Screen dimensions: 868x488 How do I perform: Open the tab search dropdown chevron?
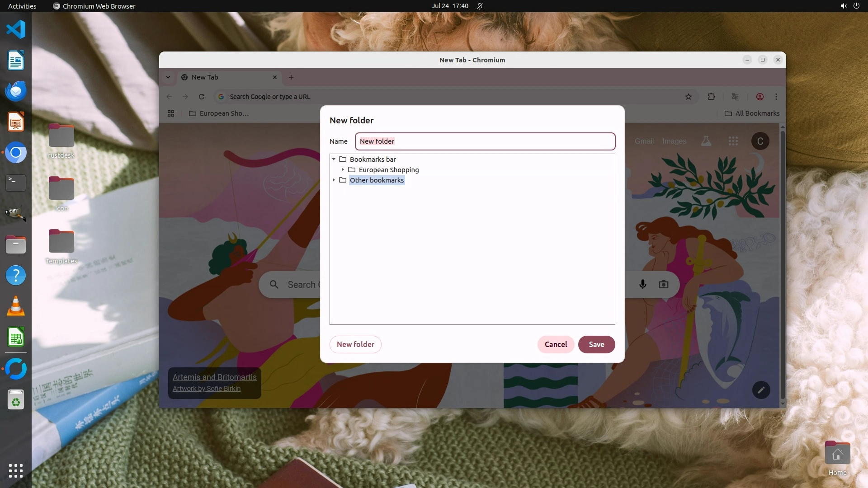click(x=168, y=77)
